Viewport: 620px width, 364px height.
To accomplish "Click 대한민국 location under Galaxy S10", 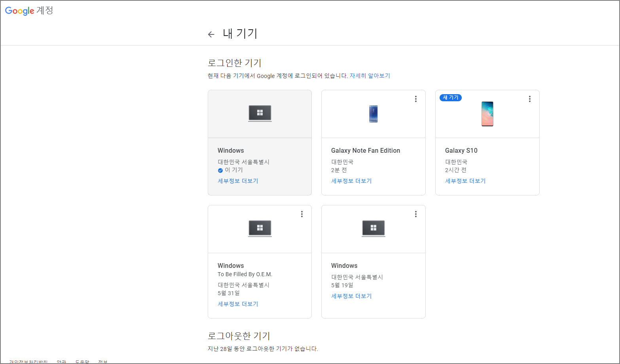I will click(456, 162).
